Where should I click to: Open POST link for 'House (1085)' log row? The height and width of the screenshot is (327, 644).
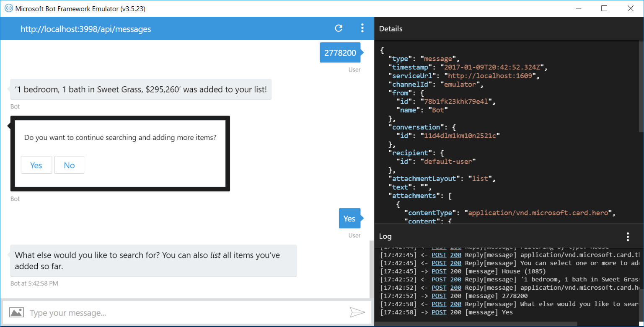click(x=439, y=271)
